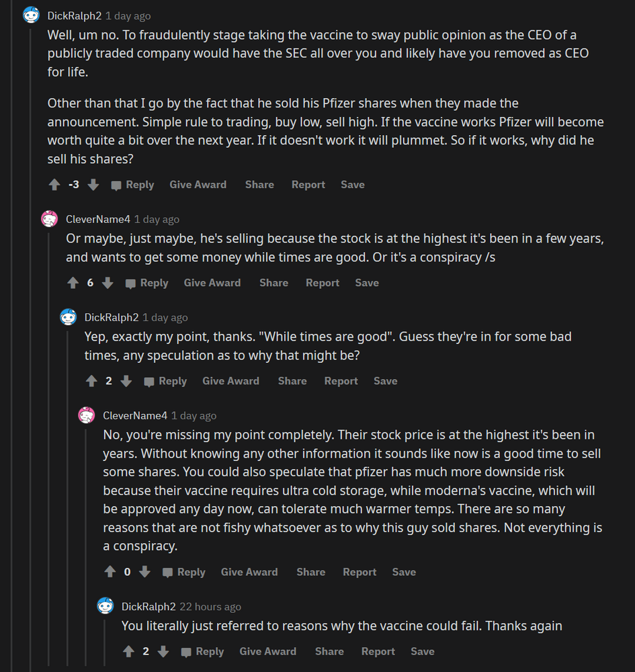
Task: Upvote DickRalph2's 22 hours ago comment
Action: coord(128,651)
